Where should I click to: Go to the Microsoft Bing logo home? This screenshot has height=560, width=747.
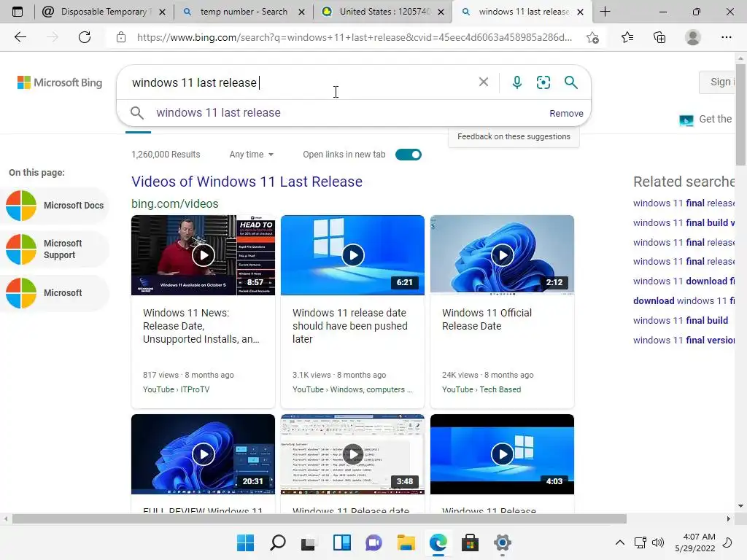[60, 82]
